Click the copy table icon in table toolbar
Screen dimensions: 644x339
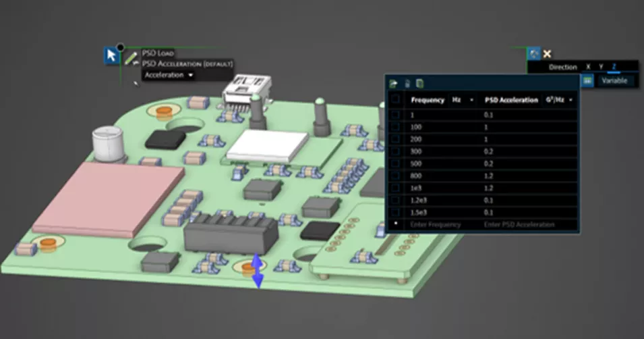pos(419,84)
